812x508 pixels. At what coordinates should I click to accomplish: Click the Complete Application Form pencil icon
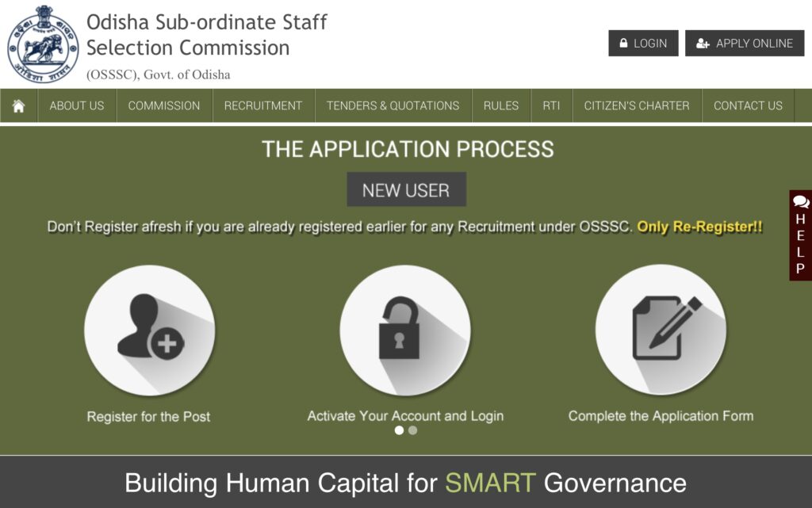tap(661, 330)
